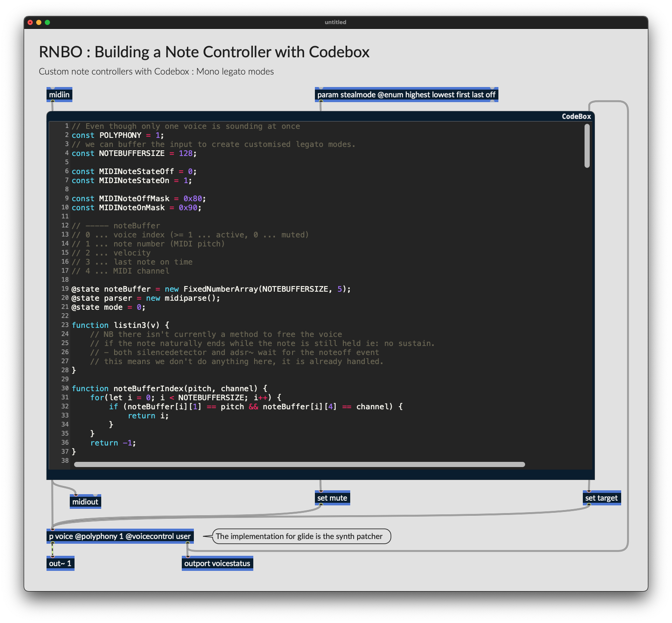The width and height of the screenshot is (672, 623).
Task: Select the set target message box
Action: point(601,498)
